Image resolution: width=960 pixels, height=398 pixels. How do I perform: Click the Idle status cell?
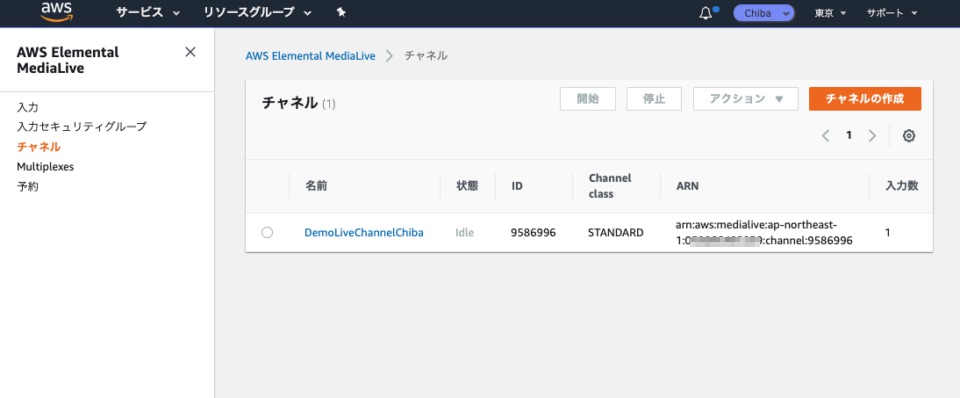tap(465, 233)
